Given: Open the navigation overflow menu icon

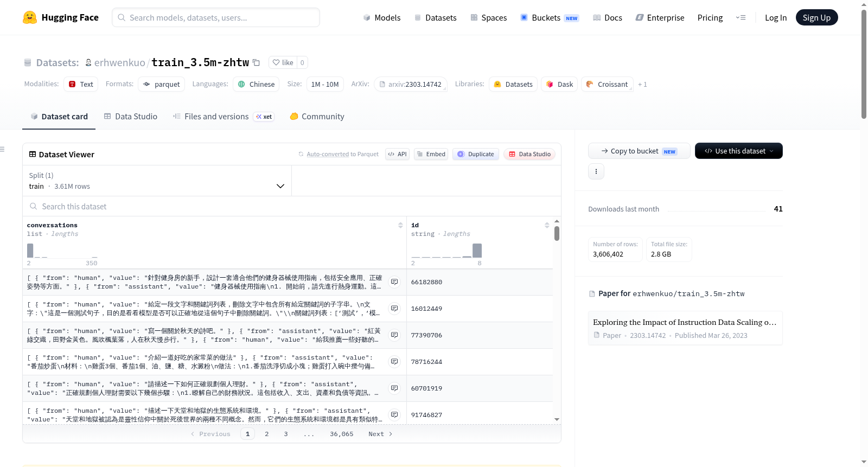Looking at the screenshot, I should [741, 17].
